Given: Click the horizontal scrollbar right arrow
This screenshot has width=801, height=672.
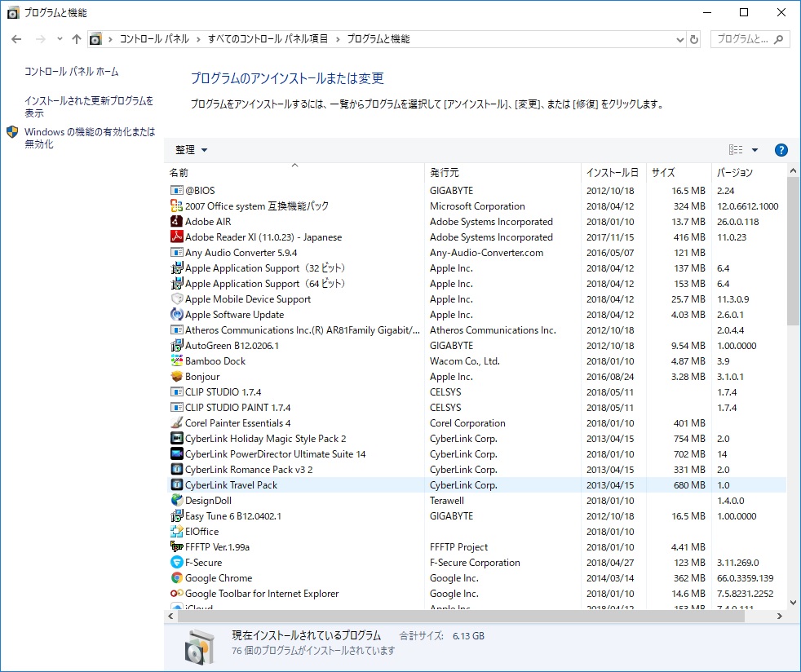Looking at the screenshot, I should [x=780, y=617].
